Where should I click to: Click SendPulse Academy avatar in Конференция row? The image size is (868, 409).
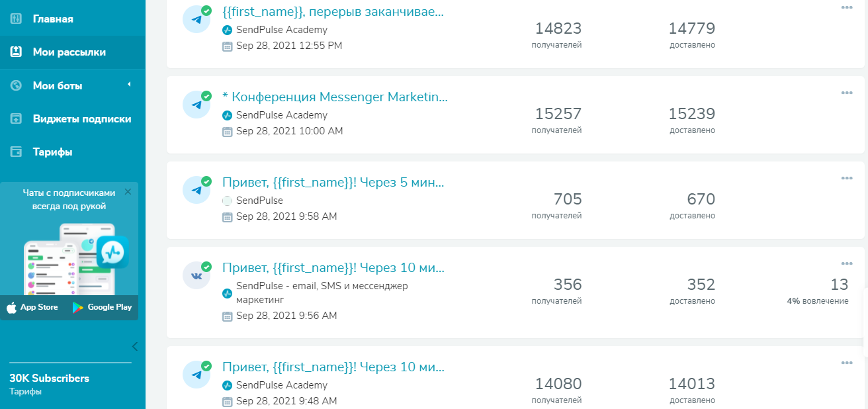point(228,115)
